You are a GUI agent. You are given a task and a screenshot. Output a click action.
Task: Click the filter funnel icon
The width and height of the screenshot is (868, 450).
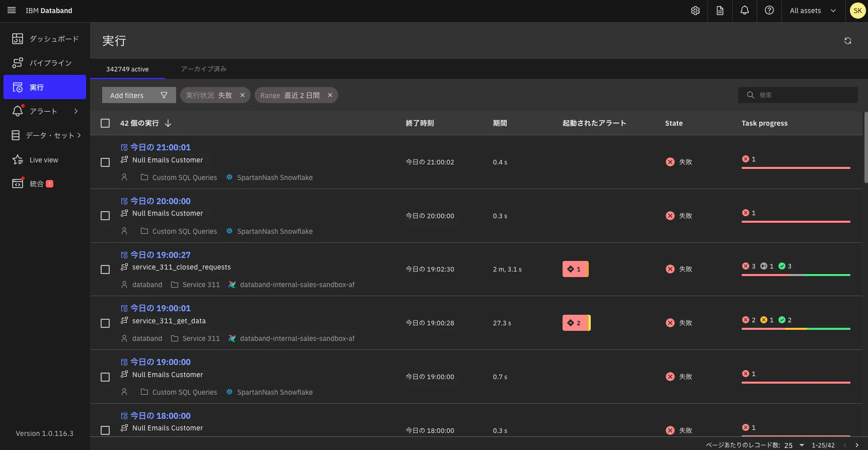(x=164, y=95)
